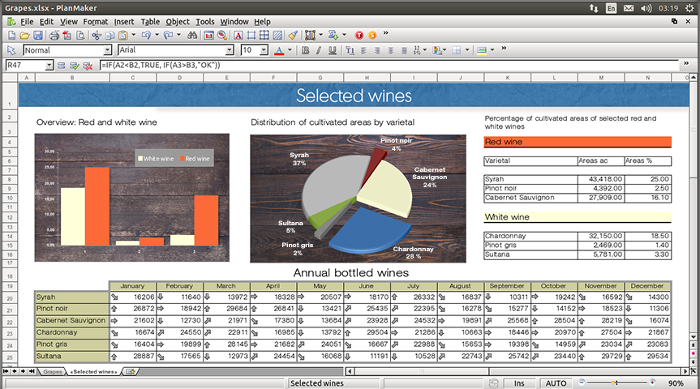Viewport: 700px width, 389px height.
Task: Click inside the formula edit field
Action: (388, 65)
